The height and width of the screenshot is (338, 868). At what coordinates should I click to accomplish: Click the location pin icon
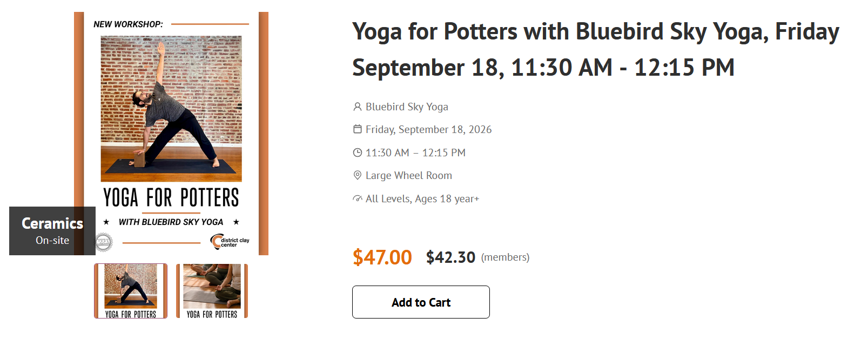[x=357, y=175]
